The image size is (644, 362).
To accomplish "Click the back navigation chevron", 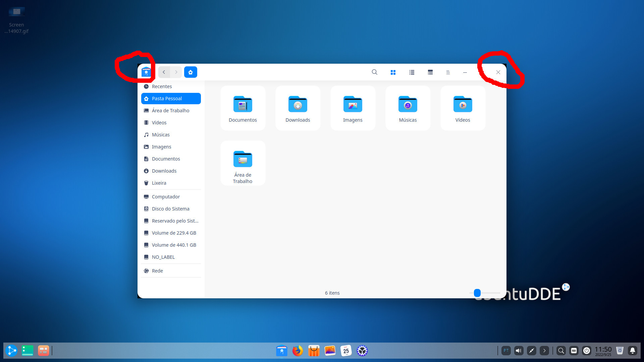I will 164,72.
